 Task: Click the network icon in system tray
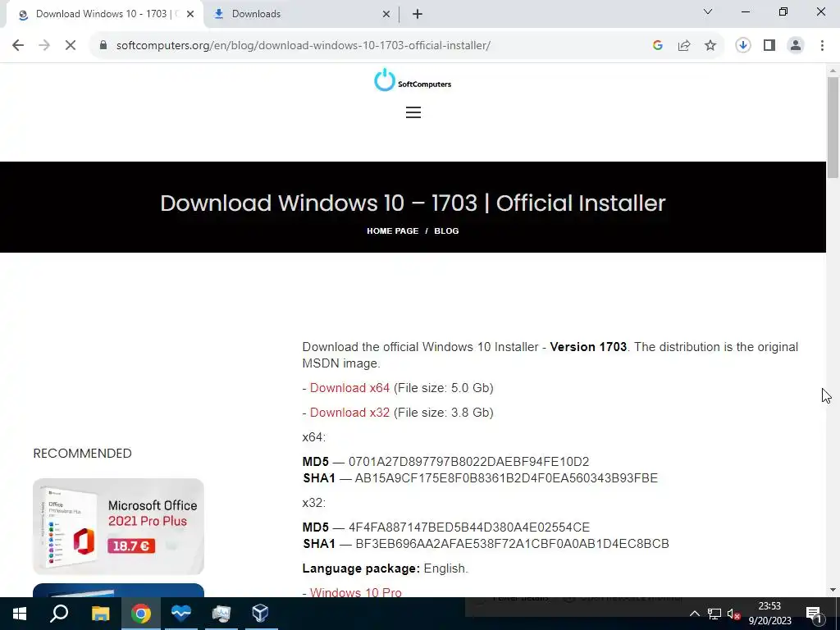point(714,614)
